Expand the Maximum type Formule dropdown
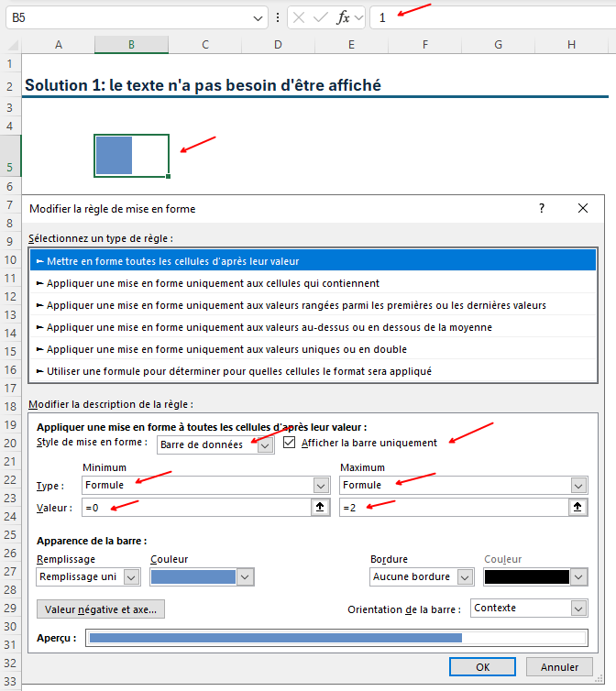This screenshot has width=616, height=691. [578, 486]
